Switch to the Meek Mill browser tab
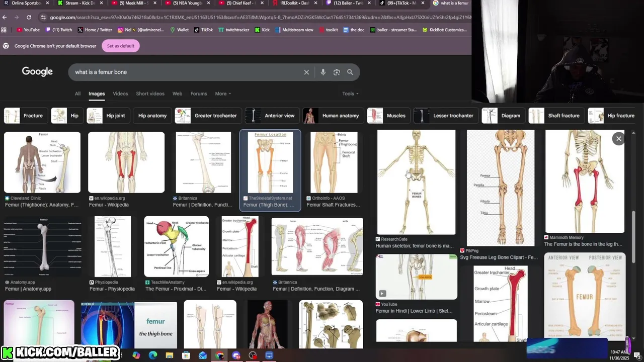Viewport: 644px width, 362px height. tap(133, 4)
